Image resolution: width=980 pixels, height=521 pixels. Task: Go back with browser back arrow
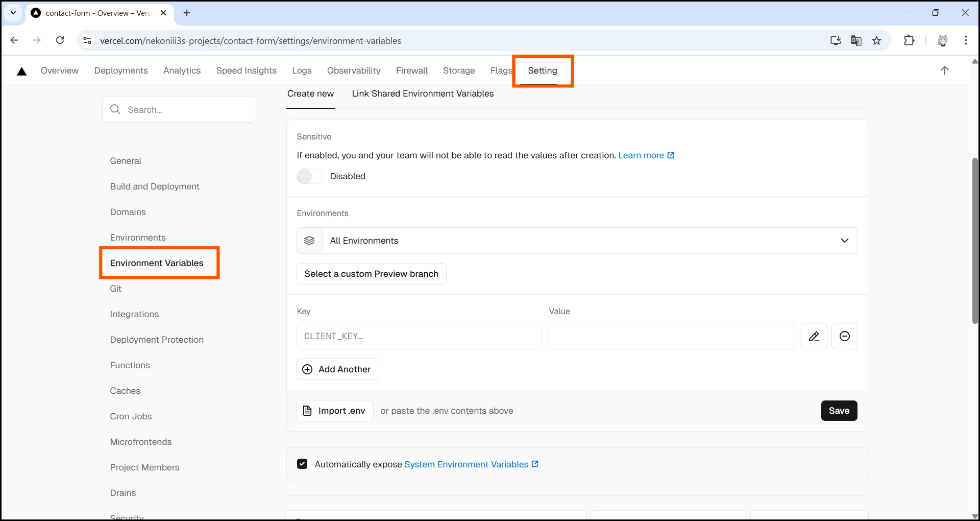[14, 40]
